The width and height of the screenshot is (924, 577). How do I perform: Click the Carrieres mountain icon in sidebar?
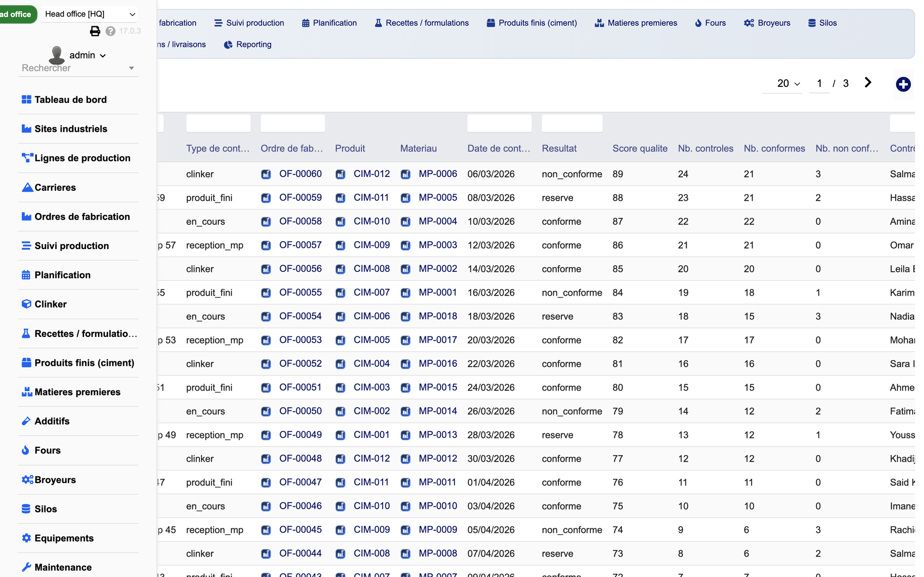(27, 187)
